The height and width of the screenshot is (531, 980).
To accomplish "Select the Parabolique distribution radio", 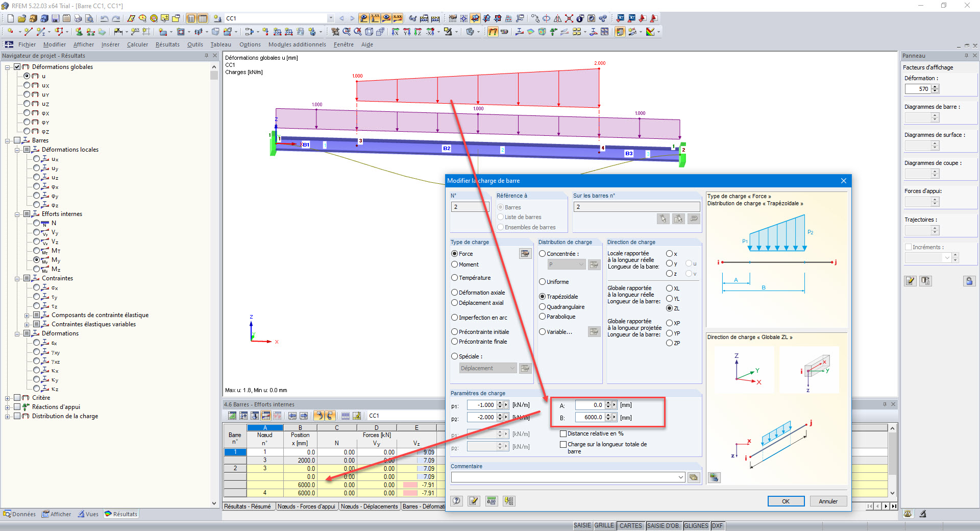I will click(x=543, y=317).
